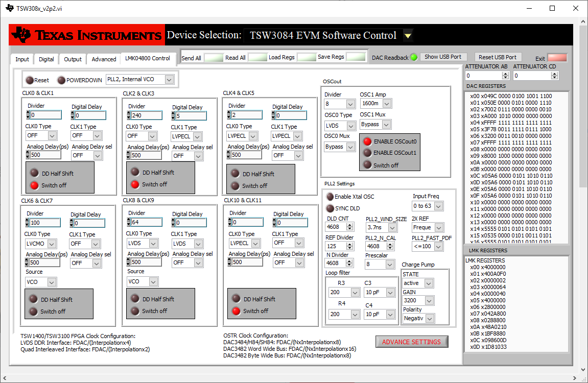Open the CLK6 & CLK7 Source VCO dropdown
The width and height of the screenshot is (588, 383).
(x=52, y=282)
